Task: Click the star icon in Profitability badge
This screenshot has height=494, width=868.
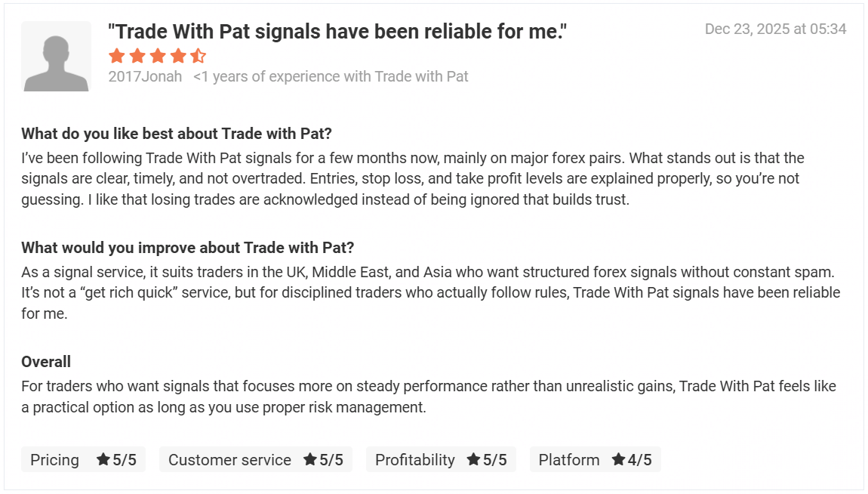Action: point(473,459)
